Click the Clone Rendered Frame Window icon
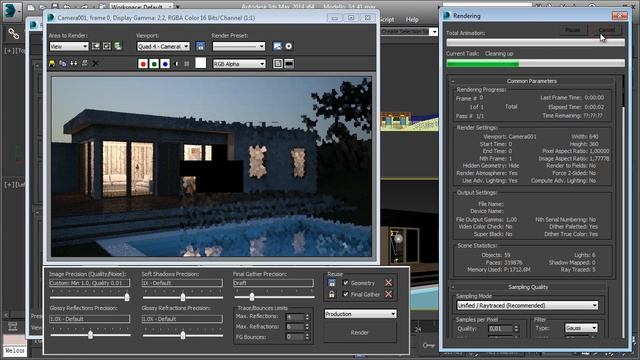 pyautogui.click(x=73, y=64)
